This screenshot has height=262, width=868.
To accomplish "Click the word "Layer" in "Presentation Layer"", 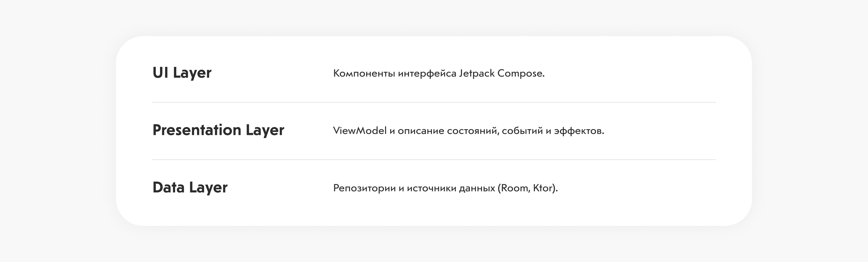I will [x=265, y=130].
